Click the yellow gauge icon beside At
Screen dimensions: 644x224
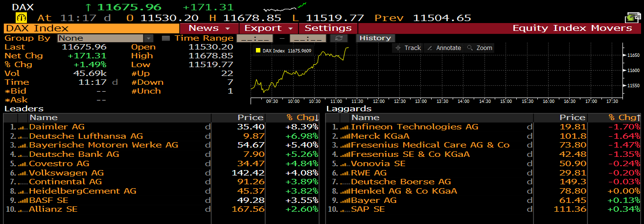point(22,18)
